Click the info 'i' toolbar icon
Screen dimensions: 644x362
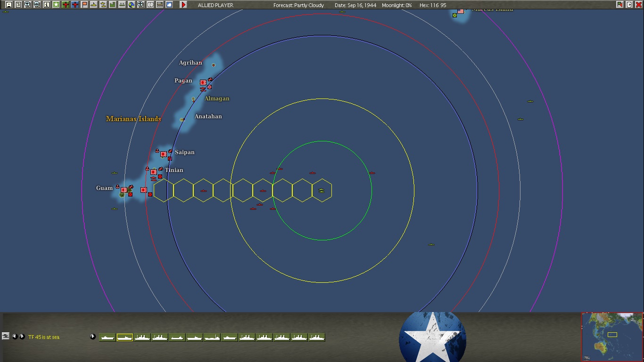(x=47, y=5)
